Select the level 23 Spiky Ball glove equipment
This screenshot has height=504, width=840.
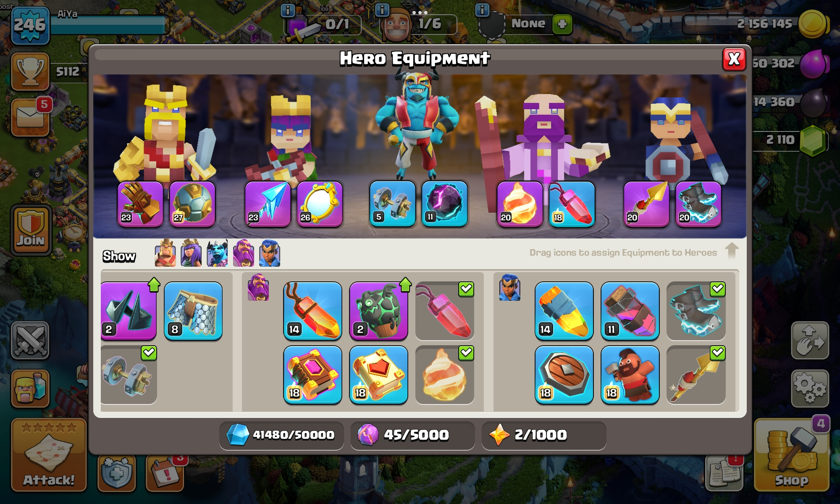pyautogui.click(x=140, y=205)
